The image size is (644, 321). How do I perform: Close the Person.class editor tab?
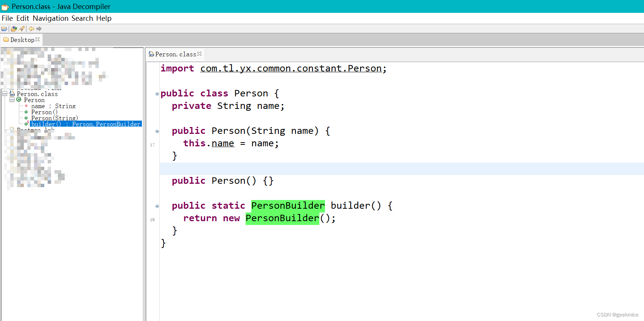[x=199, y=54]
